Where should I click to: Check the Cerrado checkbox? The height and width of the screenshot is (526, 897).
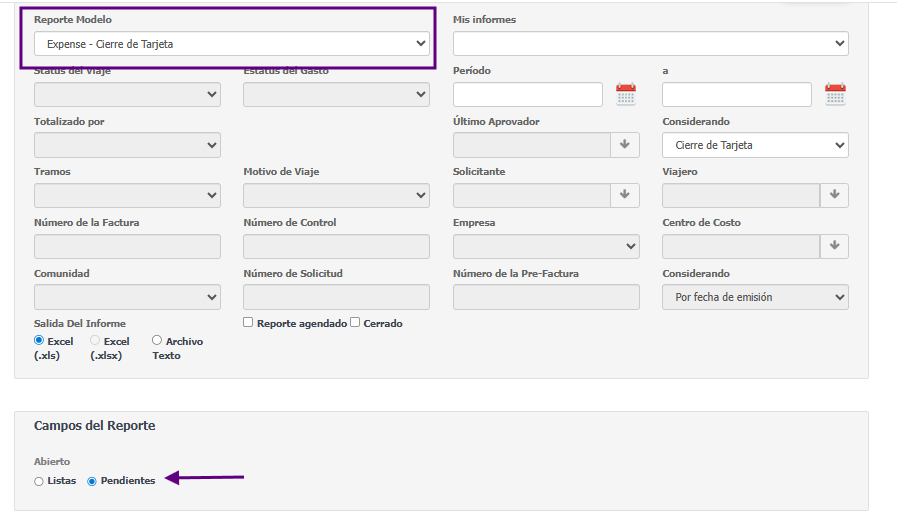(x=355, y=323)
